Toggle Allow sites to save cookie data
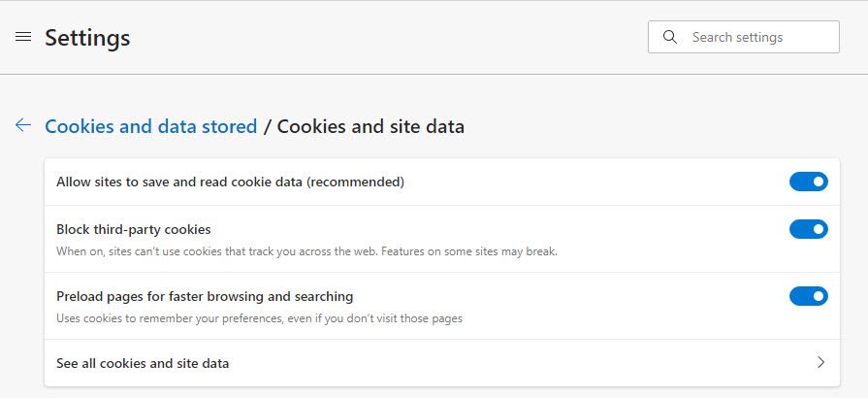 point(808,182)
